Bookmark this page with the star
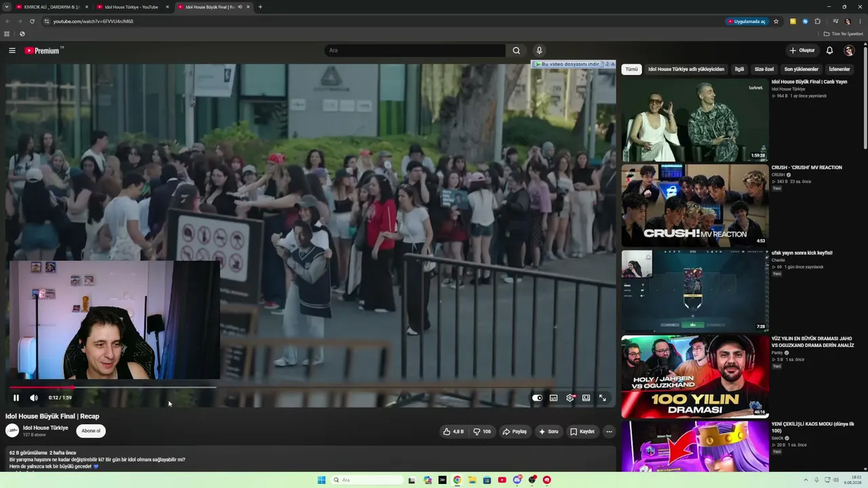This screenshot has width=868, height=488. click(776, 21)
